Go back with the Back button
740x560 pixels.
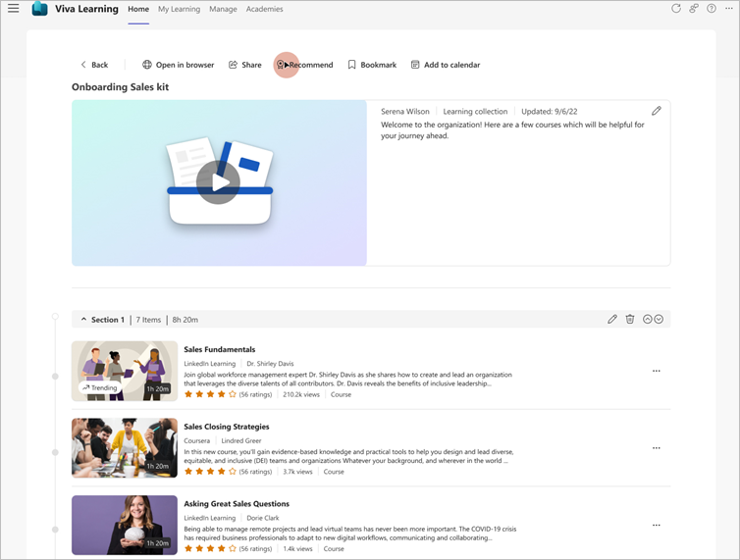pyautogui.click(x=94, y=65)
